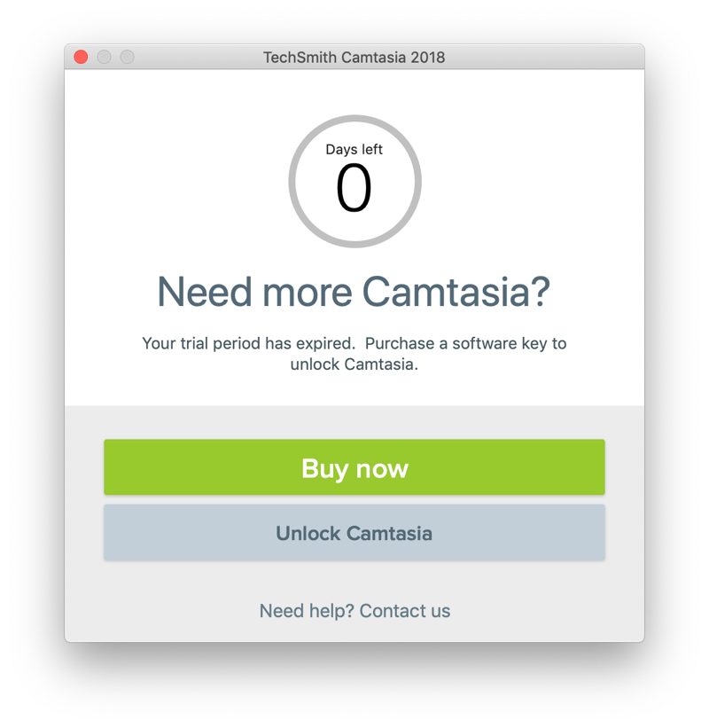Click the question mark ending the heading
This screenshot has width=709, height=728.
coord(541,292)
